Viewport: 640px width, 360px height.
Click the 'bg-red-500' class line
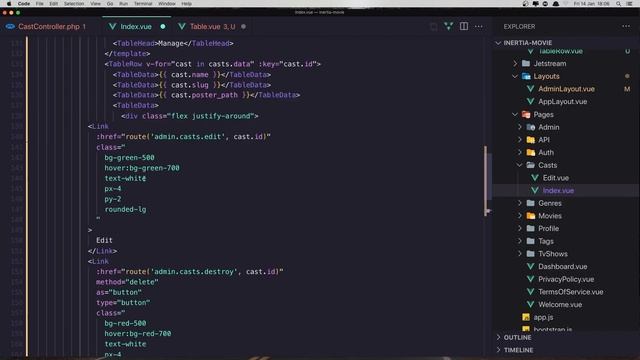point(125,323)
